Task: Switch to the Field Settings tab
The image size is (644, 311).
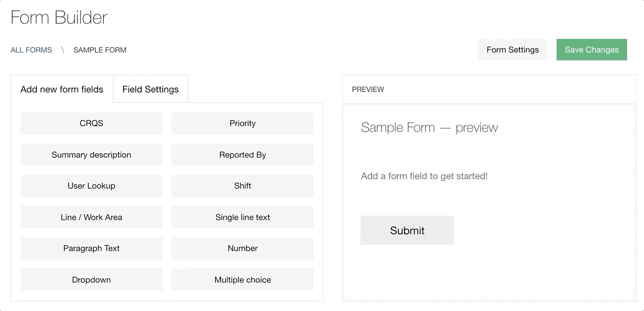Action: 150,89
